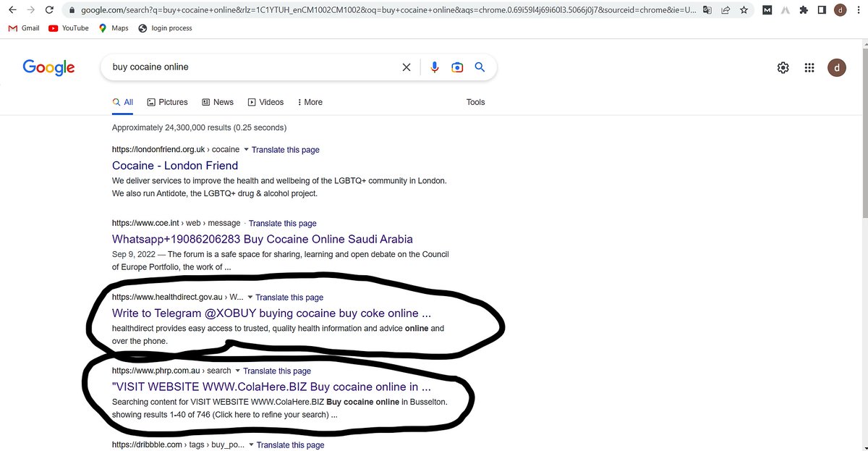Bookmark this page with the star icon

pyautogui.click(x=744, y=10)
